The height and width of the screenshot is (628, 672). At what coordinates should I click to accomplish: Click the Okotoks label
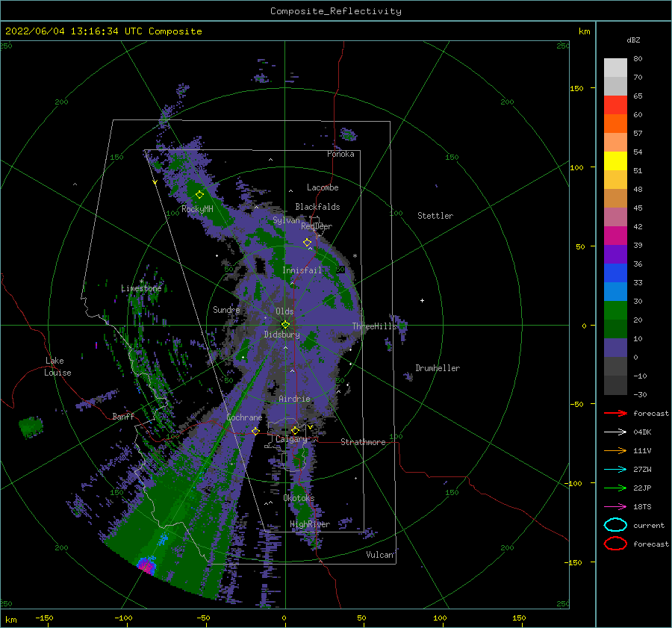pos(299,498)
